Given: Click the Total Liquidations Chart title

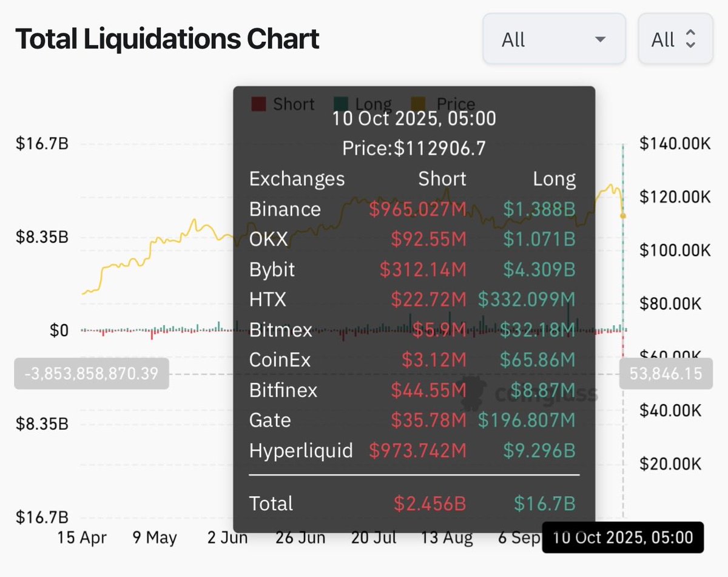Looking at the screenshot, I should click(x=167, y=39).
